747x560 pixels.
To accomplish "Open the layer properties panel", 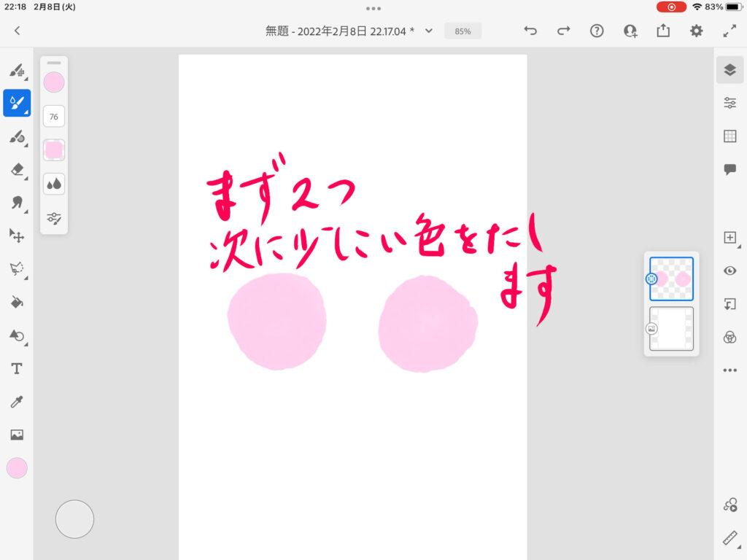I will (729, 103).
